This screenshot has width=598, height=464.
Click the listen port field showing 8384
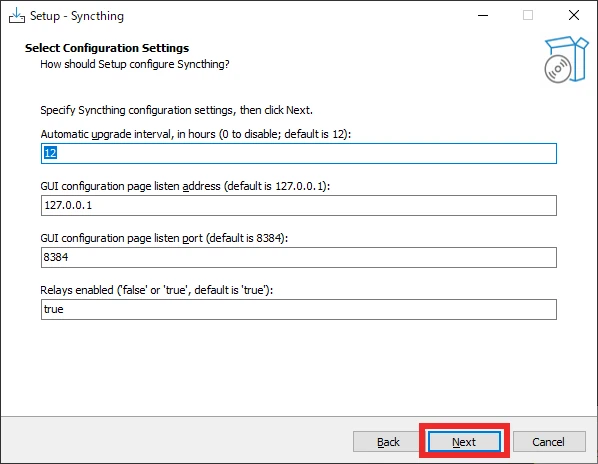299,257
